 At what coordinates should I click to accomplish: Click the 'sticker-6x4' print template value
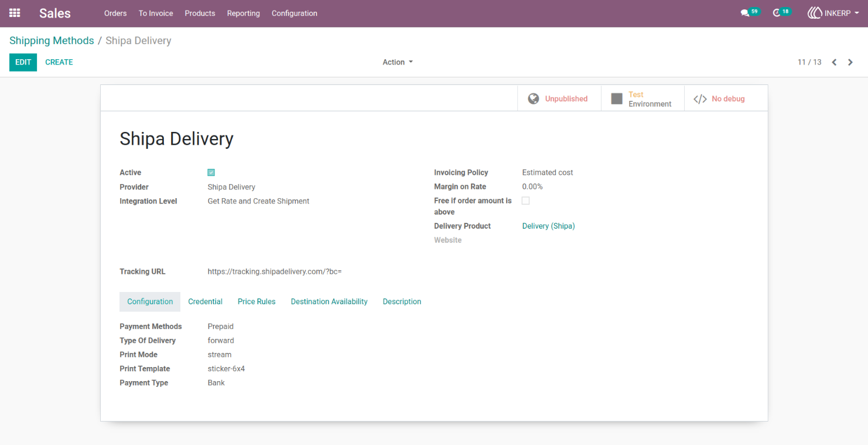(x=226, y=369)
